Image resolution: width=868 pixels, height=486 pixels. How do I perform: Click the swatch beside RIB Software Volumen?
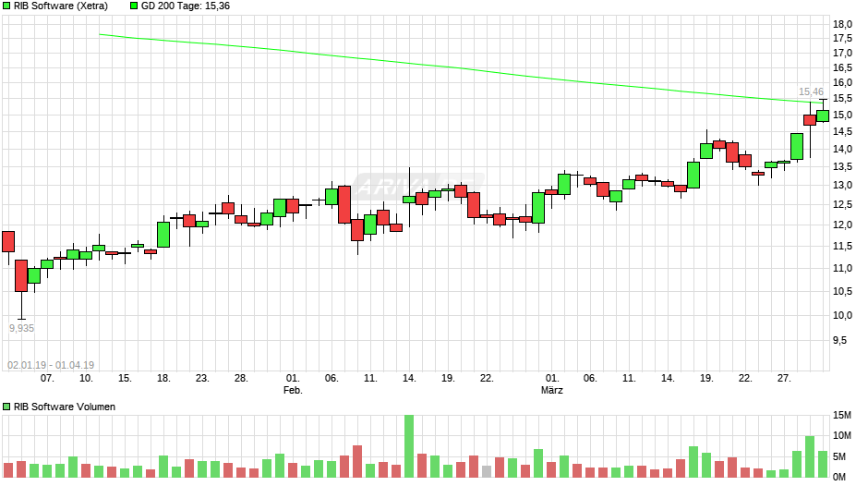pos(6,407)
